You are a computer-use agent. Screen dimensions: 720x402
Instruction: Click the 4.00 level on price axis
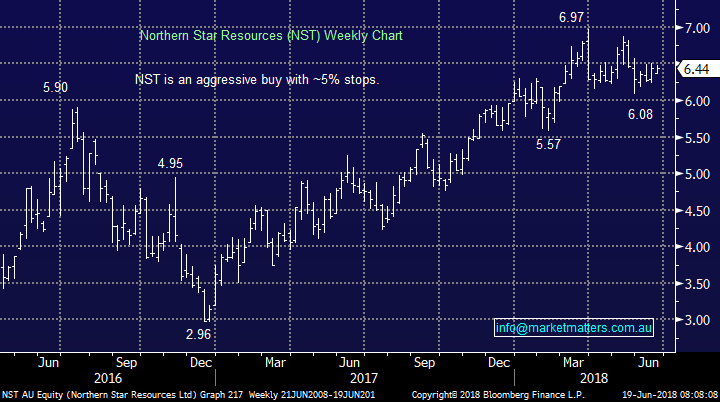(x=696, y=247)
